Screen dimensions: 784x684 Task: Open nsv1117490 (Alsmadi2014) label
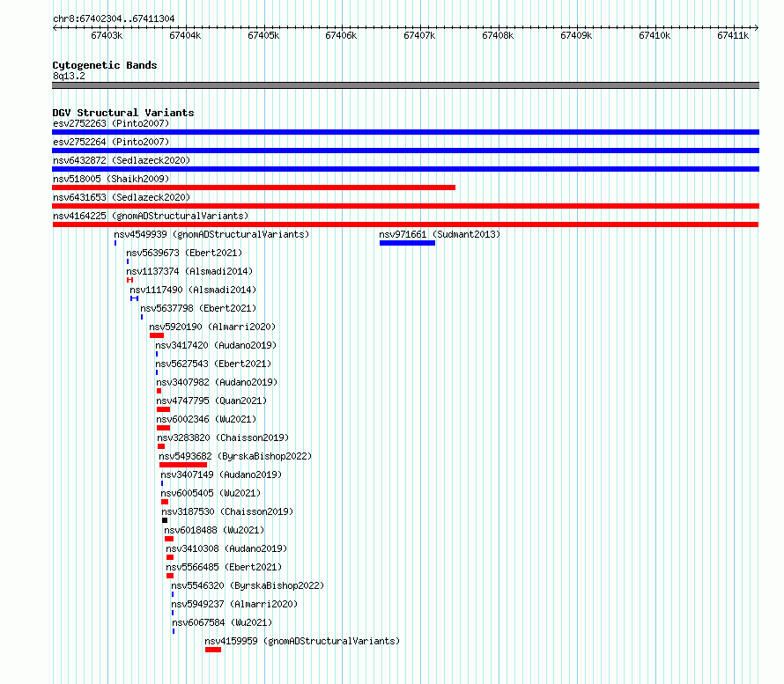coord(193,290)
